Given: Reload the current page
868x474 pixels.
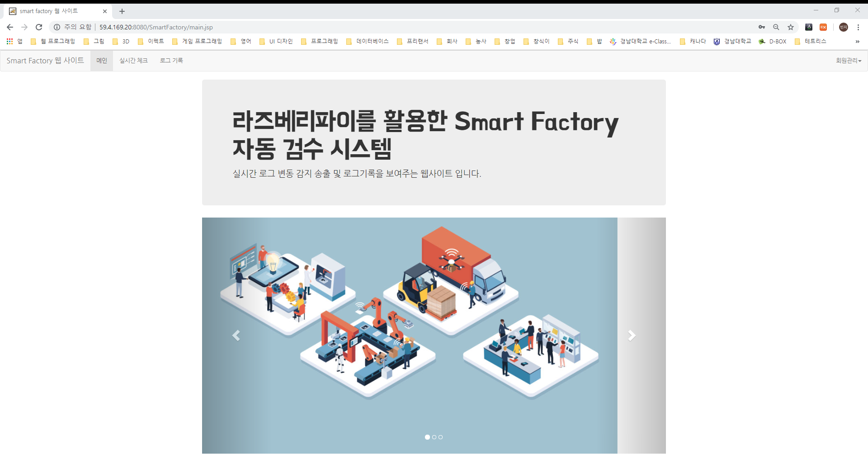Looking at the screenshot, I should point(39,27).
